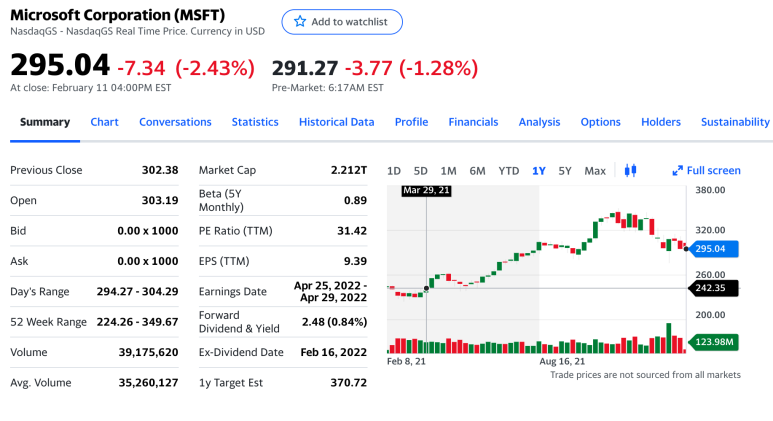Select the 5D chart range
The height and width of the screenshot is (421, 773).
tap(421, 171)
